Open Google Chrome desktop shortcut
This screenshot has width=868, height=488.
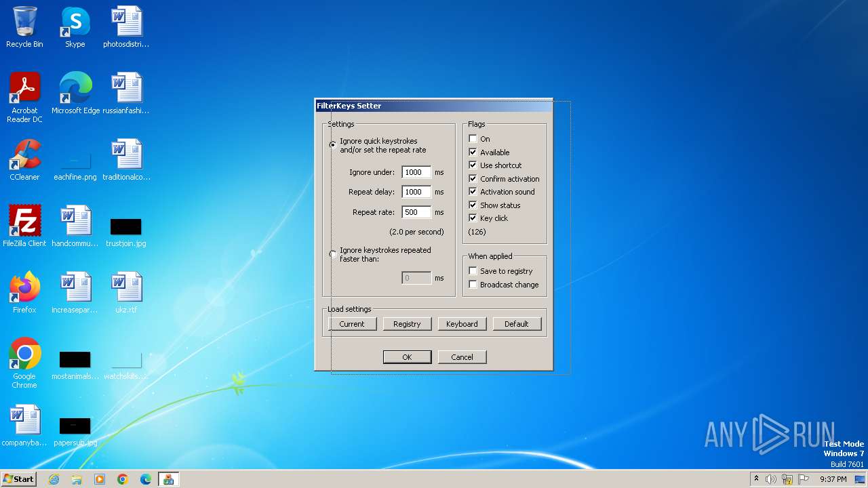pos(24,363)
